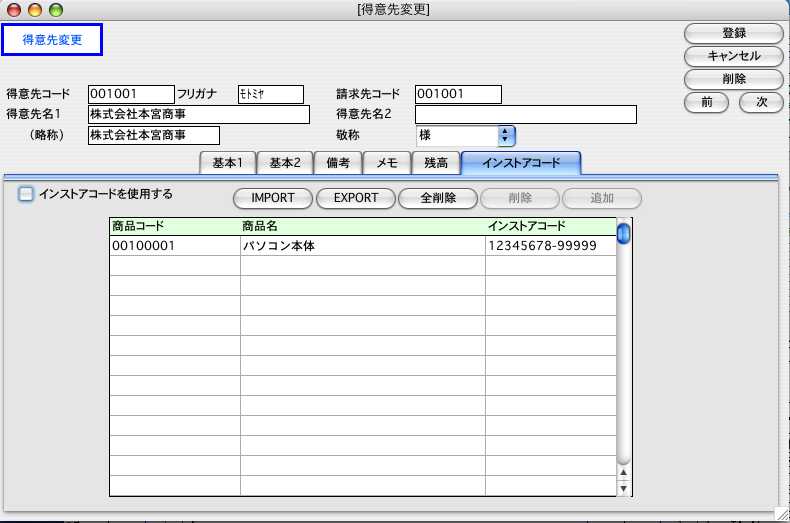Click the IMPORT button

point(273,198)
